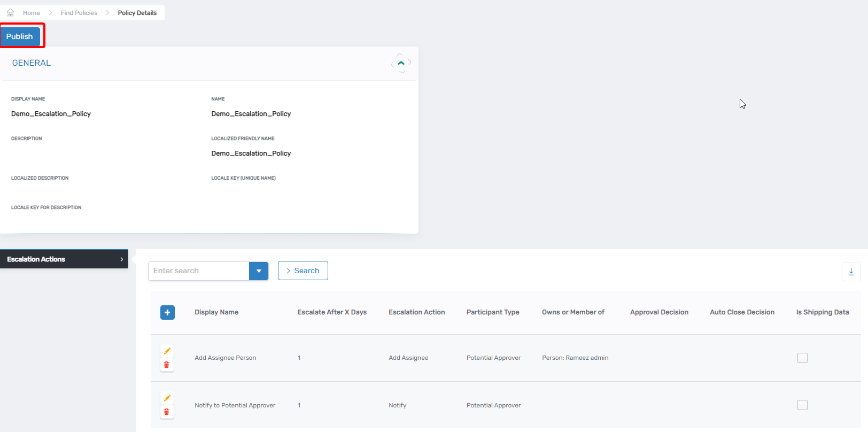Image resolution: width=868 pixels, height=432 pixels.
Task: Go to Find Policies breadcrumb
Action: point(79,13)
